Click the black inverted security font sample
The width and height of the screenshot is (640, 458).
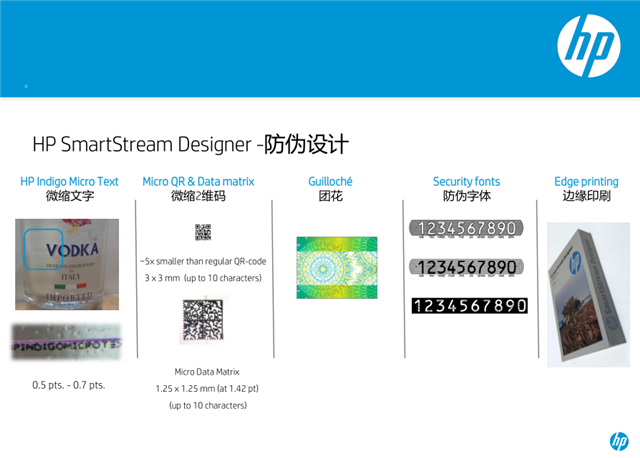(469, 306)
